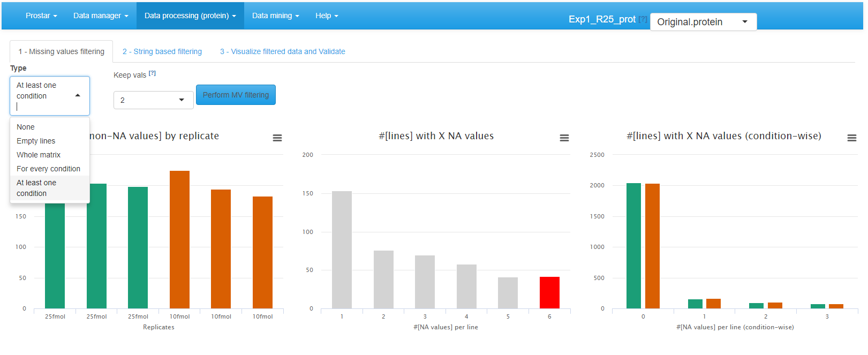The height and width of the screenshot is (355, 868).
Task: Click the tallest orange 10fmol replicate bar
Action: tap(179, 239)
